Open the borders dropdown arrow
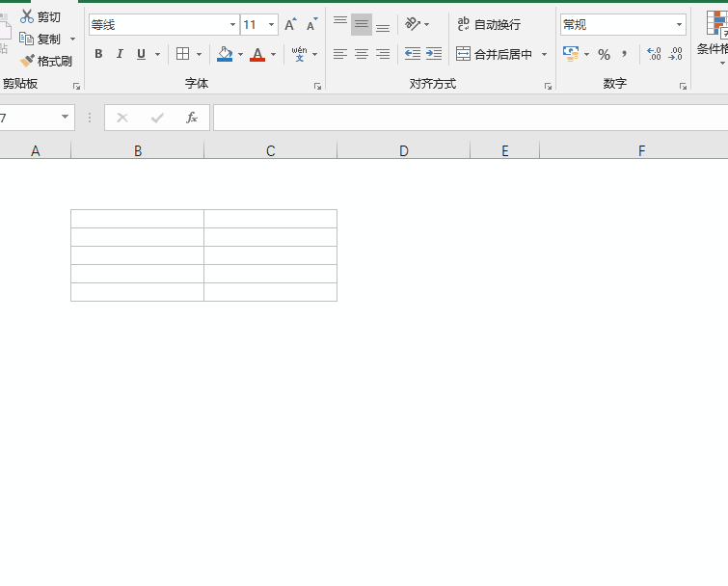This screenshot has width=728, height=586. coord(200,54)
